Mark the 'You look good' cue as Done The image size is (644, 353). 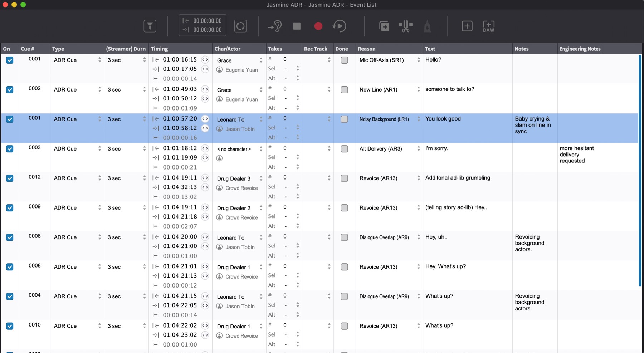344,119
